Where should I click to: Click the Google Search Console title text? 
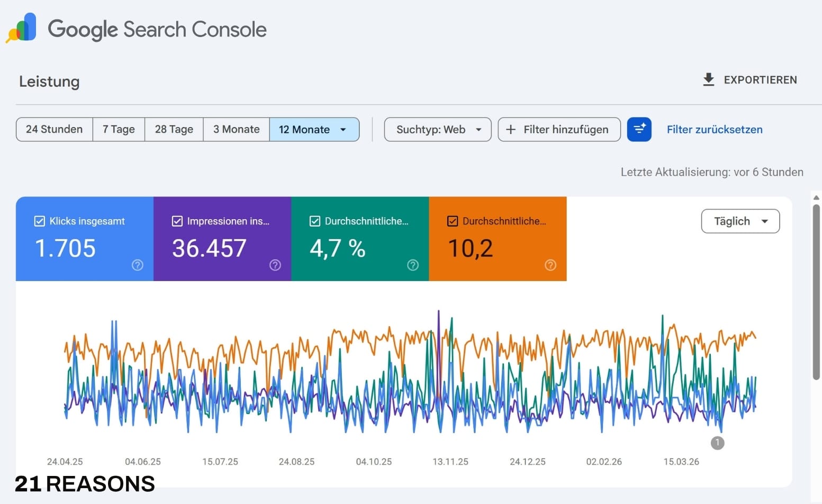point(157,29)
